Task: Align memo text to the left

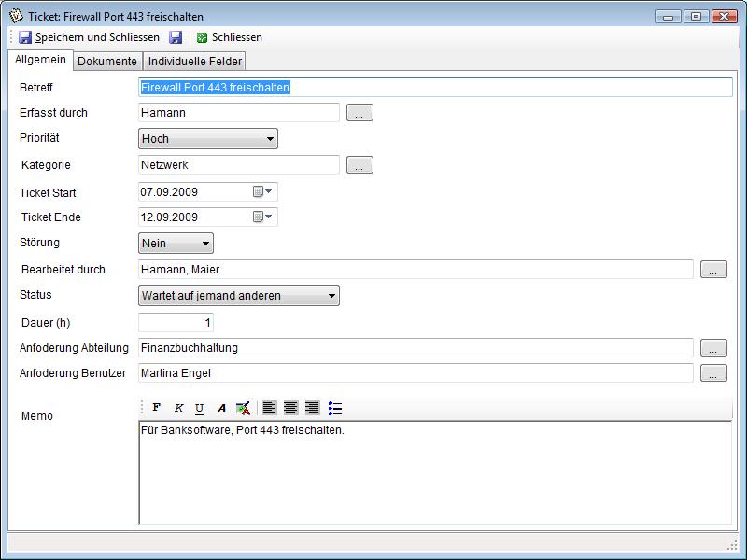Action: point(269,408)
